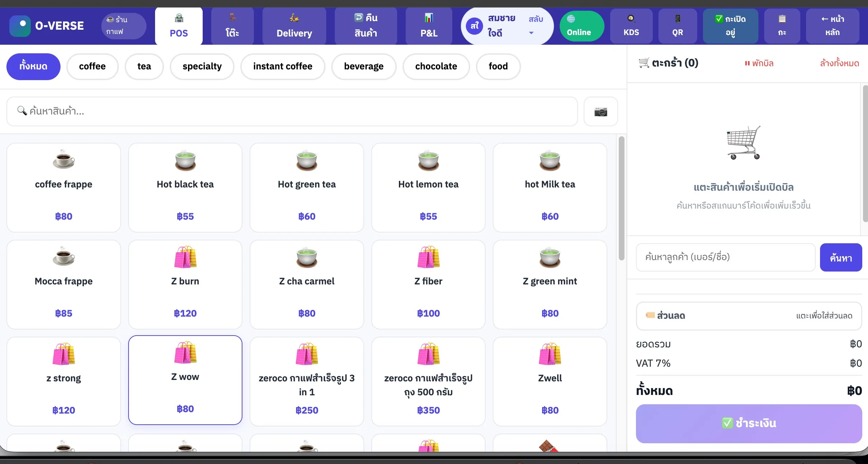Click พักบิล to hold the bill

pos(759,63)
